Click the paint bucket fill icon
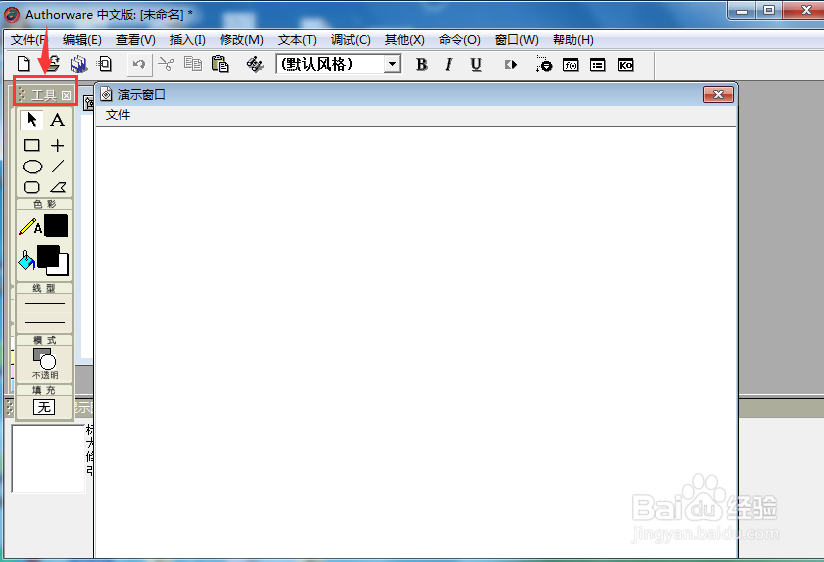 26,260
